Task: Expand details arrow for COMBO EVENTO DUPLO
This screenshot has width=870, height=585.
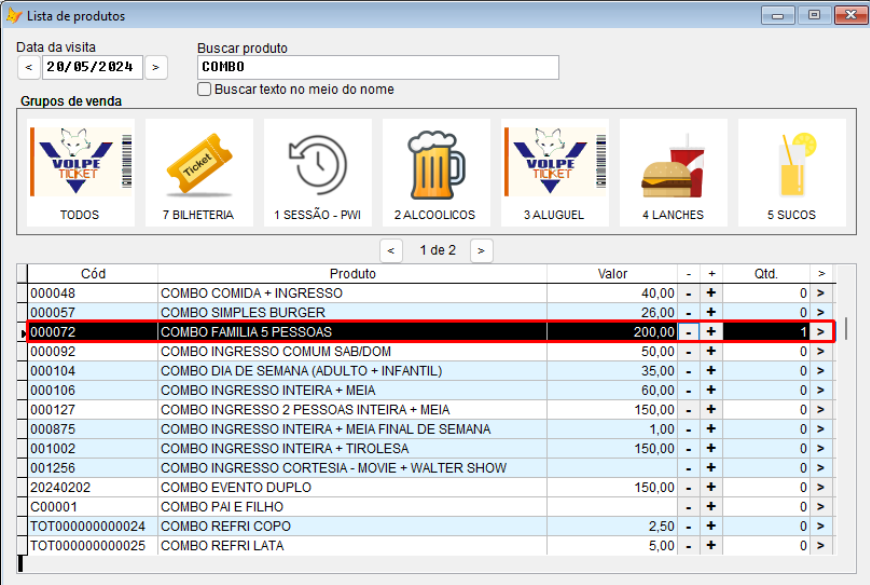Action: click(x=821, y=488)
